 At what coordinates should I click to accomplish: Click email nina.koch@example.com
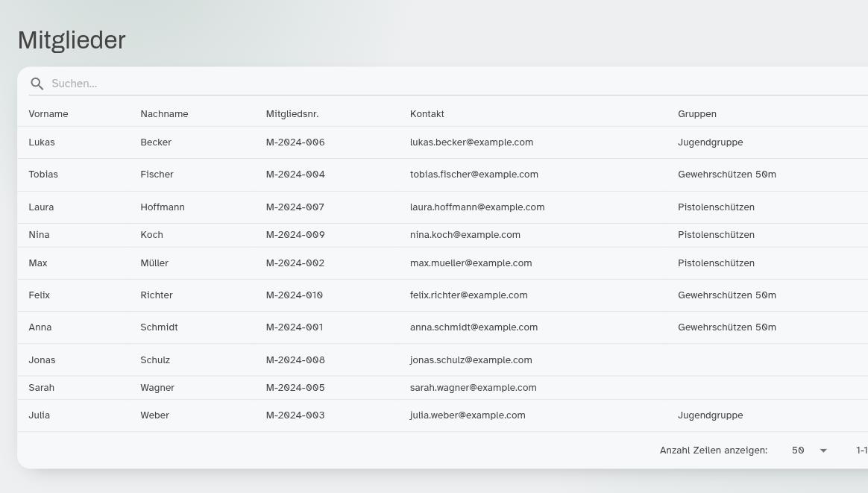click(x=465, y=235)
